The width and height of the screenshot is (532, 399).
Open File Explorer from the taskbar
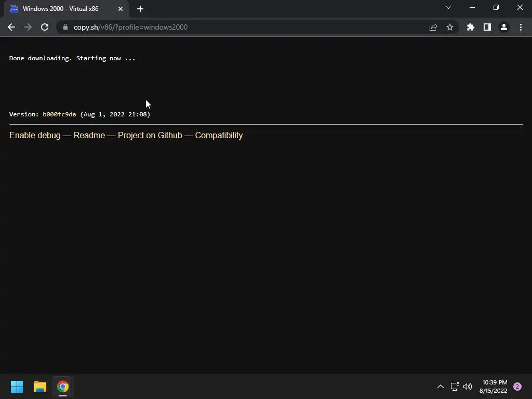(x=39, y=387)
